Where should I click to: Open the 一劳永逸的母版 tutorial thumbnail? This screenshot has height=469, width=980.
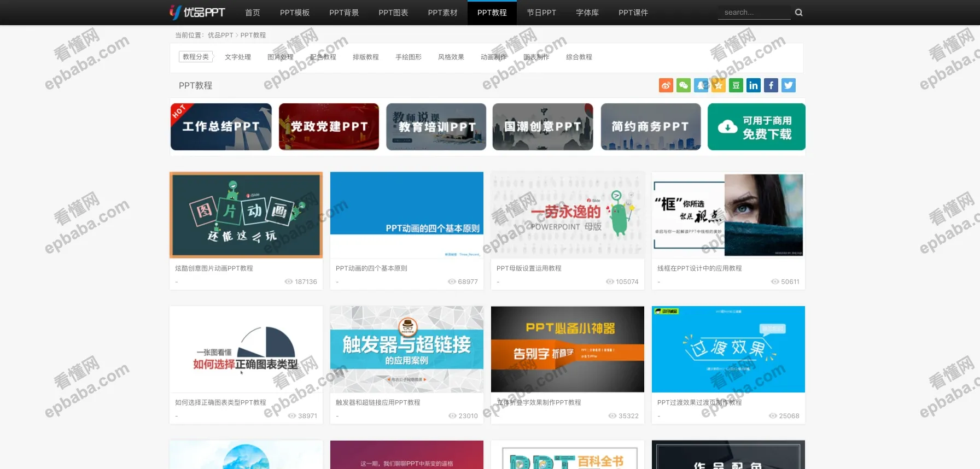[x=568, y=215]
